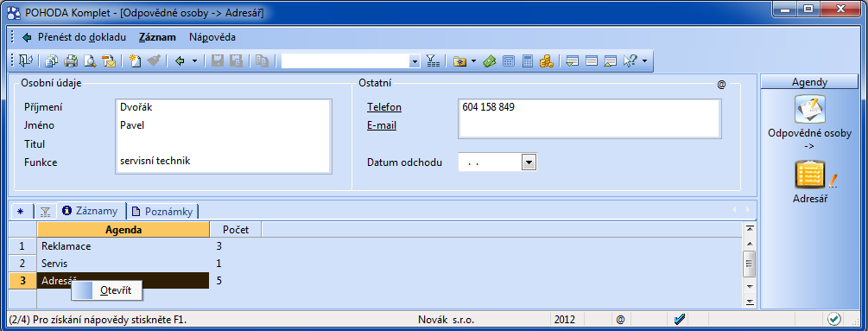
Task: Click the Telefon field 604 158 849
Action: click(590, 107)
